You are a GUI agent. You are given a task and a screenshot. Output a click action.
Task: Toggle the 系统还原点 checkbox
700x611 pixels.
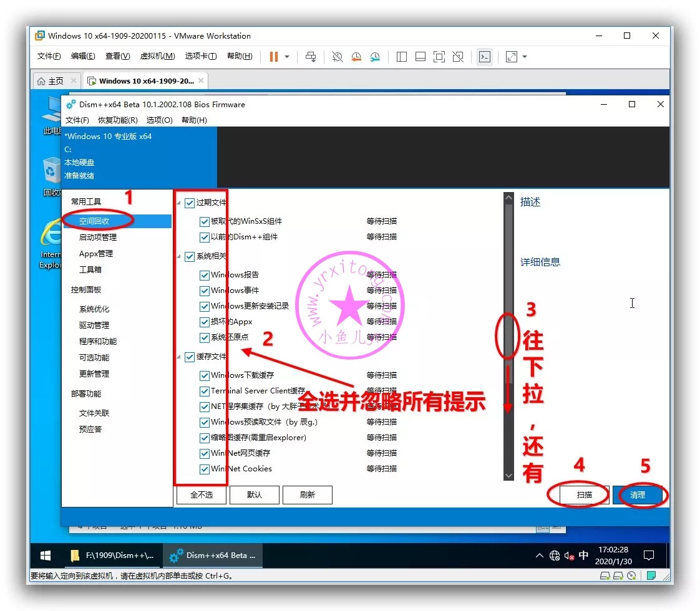[x=204, y=337]
